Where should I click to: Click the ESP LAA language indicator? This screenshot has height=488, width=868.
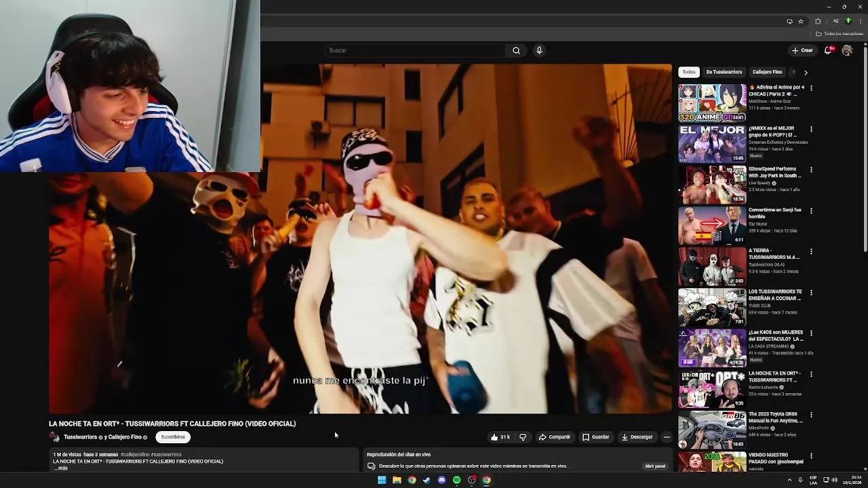pos(813,480)
